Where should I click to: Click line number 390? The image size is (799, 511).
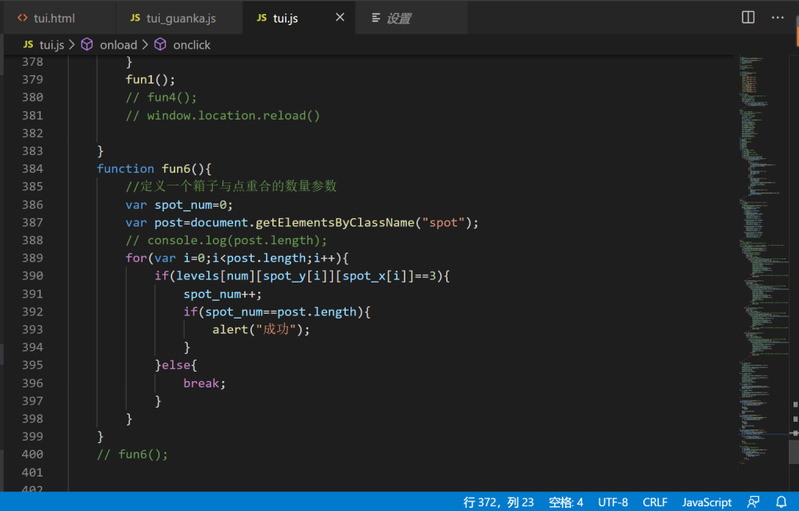pyautogui.click(x=33, y=276)
